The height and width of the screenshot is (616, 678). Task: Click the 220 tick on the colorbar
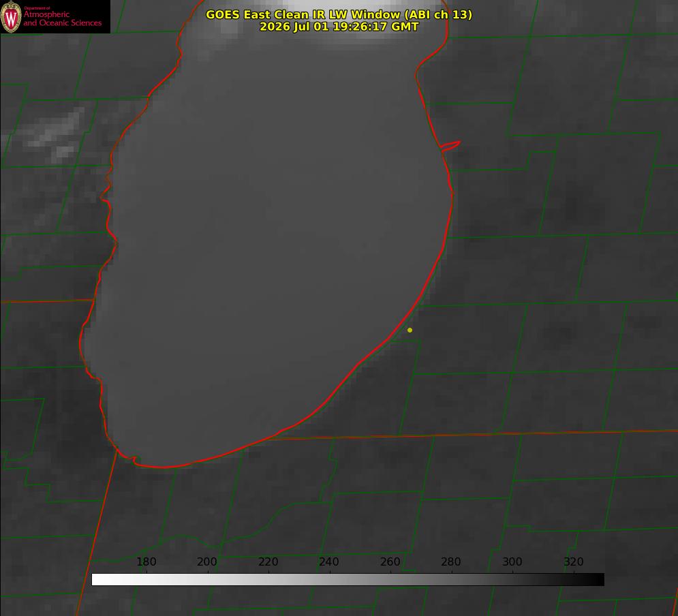(268, 561)
